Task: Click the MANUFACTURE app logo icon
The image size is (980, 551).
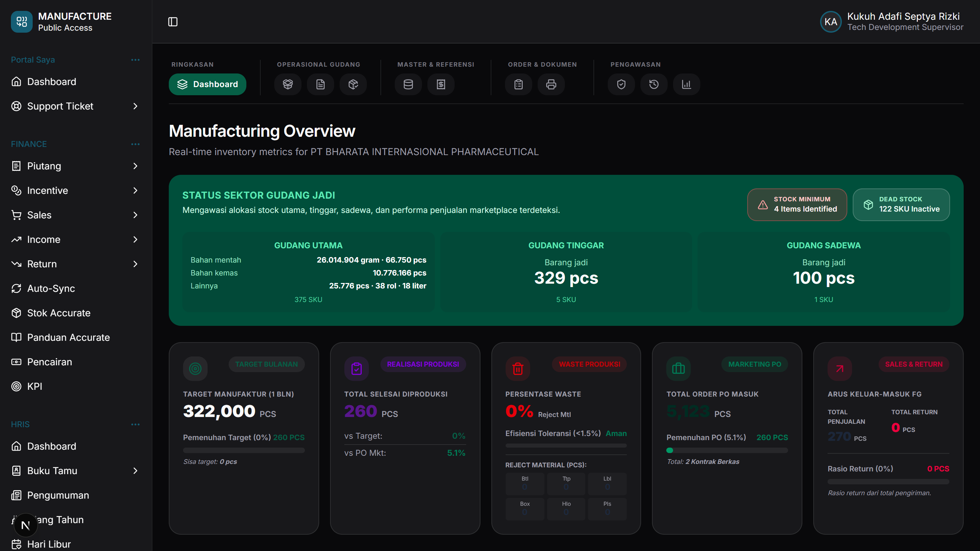Action: pyautogui.click(x=22, y=22)
